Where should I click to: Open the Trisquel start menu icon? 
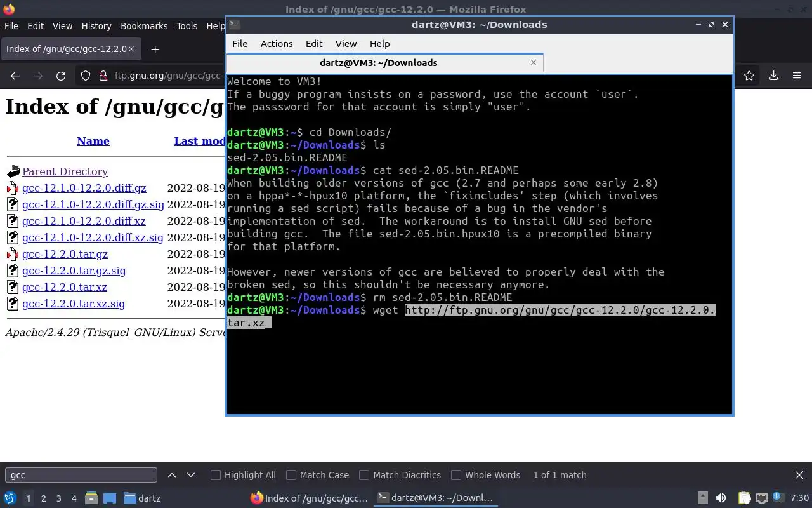[10, 498]
